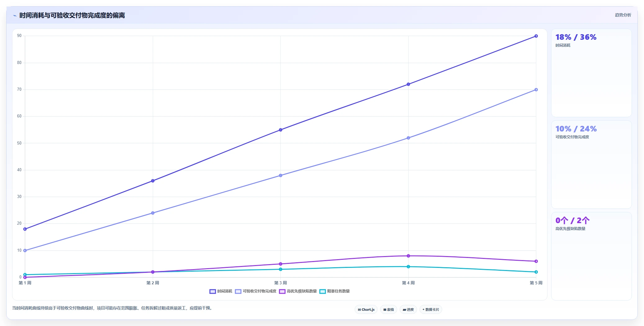This screenshot has height=326, width=644.
Task: Click the 第 4 周 x-axis label
Action: (408, 283)
